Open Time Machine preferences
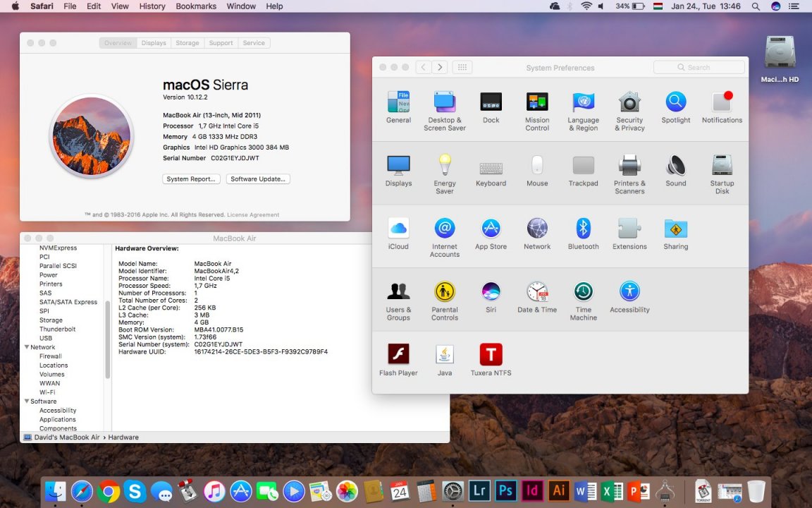This screenshot has height=508, width=812. (x=583, y=301)
